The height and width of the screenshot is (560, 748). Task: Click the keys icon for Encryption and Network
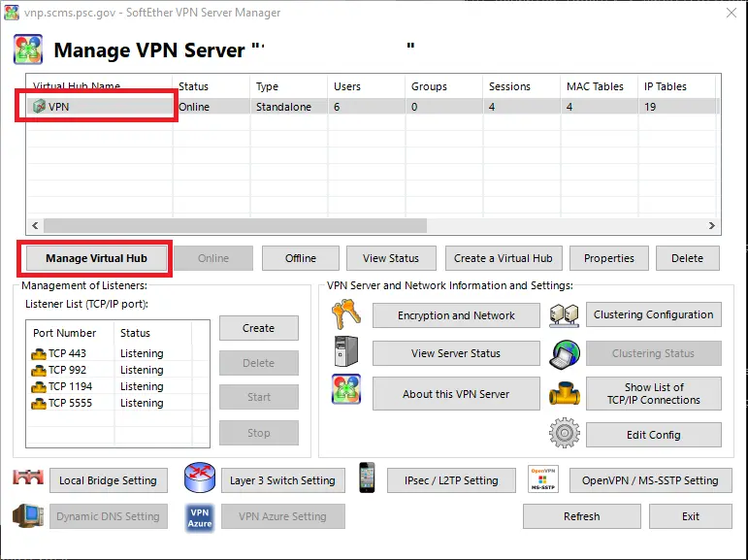click(345, 314)
